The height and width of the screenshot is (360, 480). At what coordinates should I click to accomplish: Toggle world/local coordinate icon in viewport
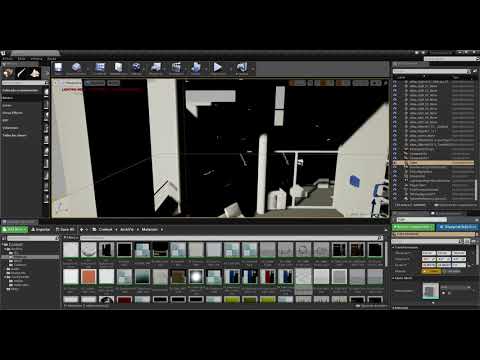tap(310, 83)
